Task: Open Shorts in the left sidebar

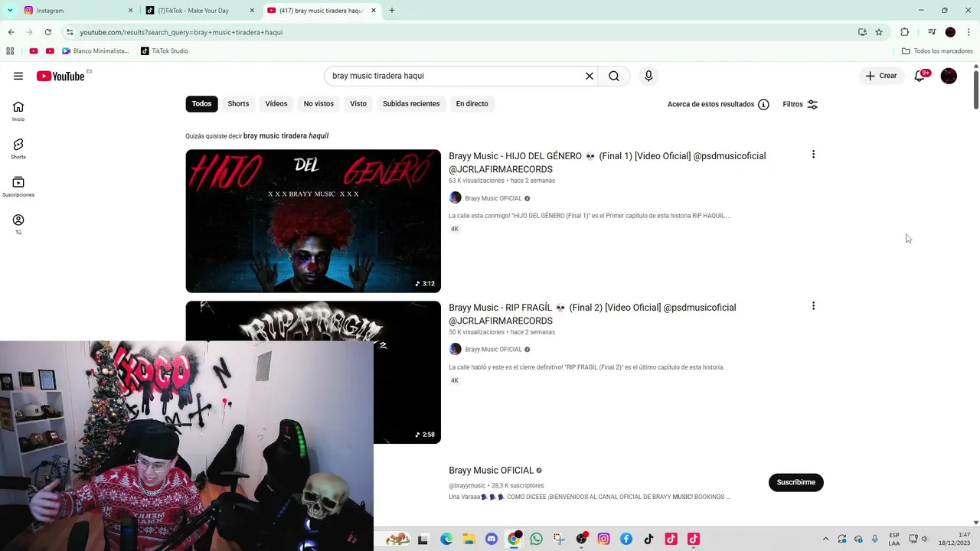Action: click(18, 148)
